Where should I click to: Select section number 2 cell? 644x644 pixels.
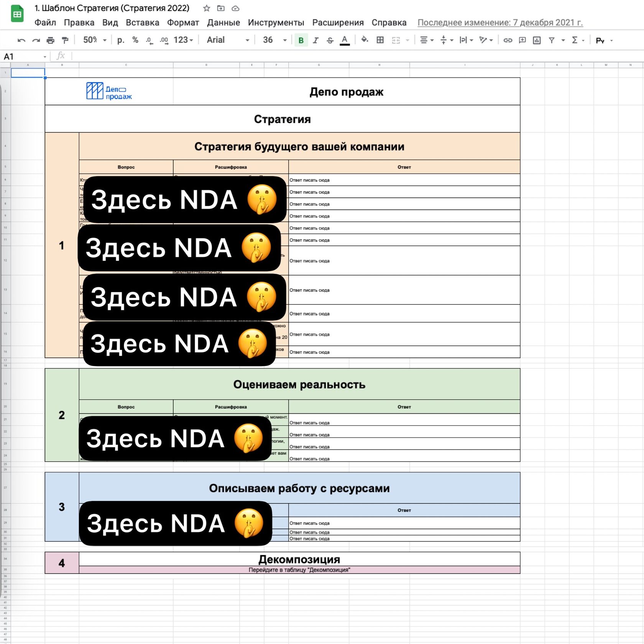point(62,415)
